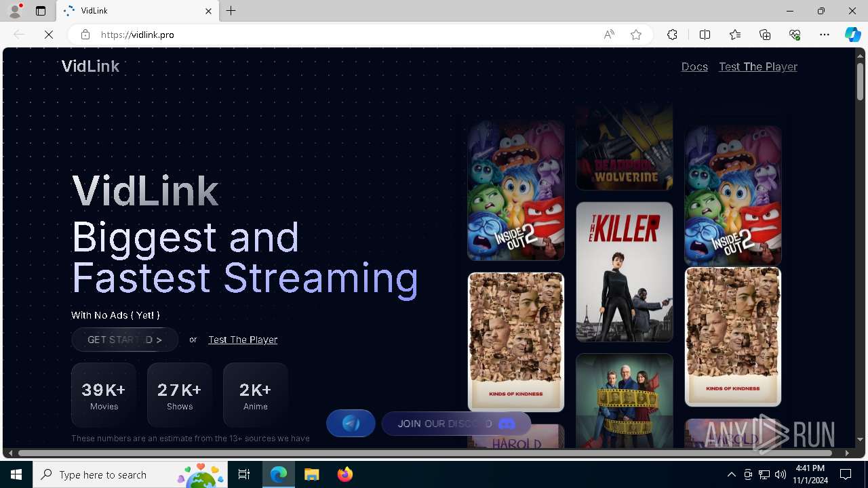The width and height of the screenshot is (868, 488).
Task: Click the taskbar search box
Action: pos(130,474)
